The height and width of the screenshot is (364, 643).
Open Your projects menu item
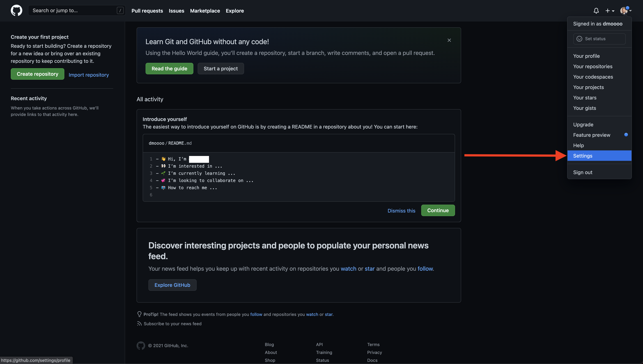(x=599, y=87)
